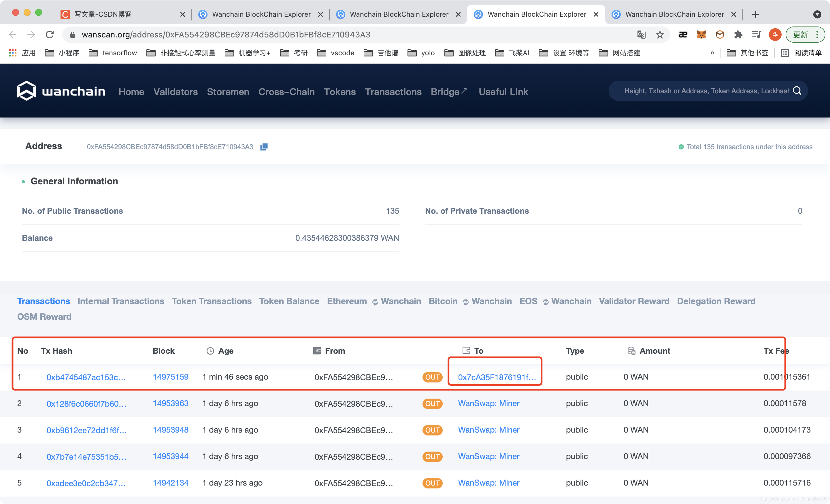Select the Bitcoin Wanchain tab
Viewport: 830px width, 504px height.
[470, 301]
